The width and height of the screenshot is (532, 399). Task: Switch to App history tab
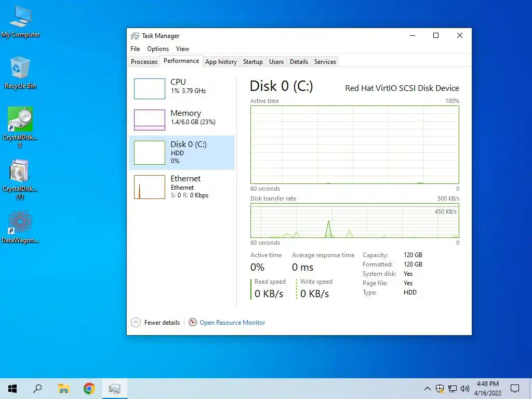221,62
